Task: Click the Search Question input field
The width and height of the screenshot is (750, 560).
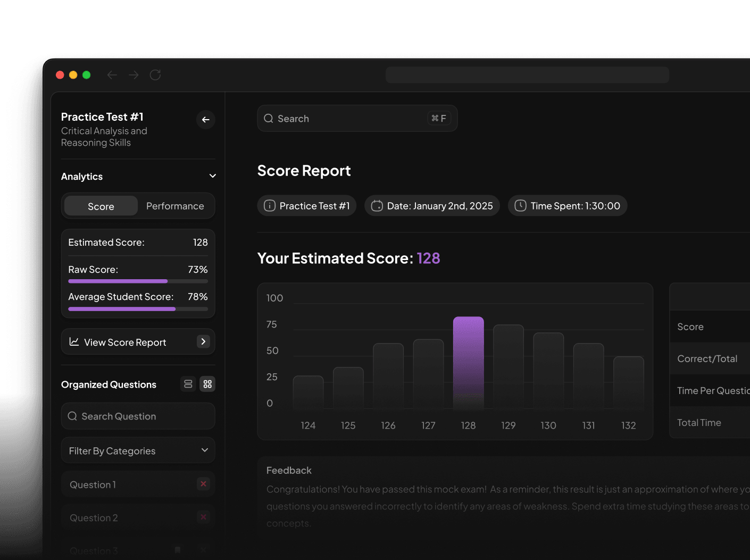Action: pos(138,416)
